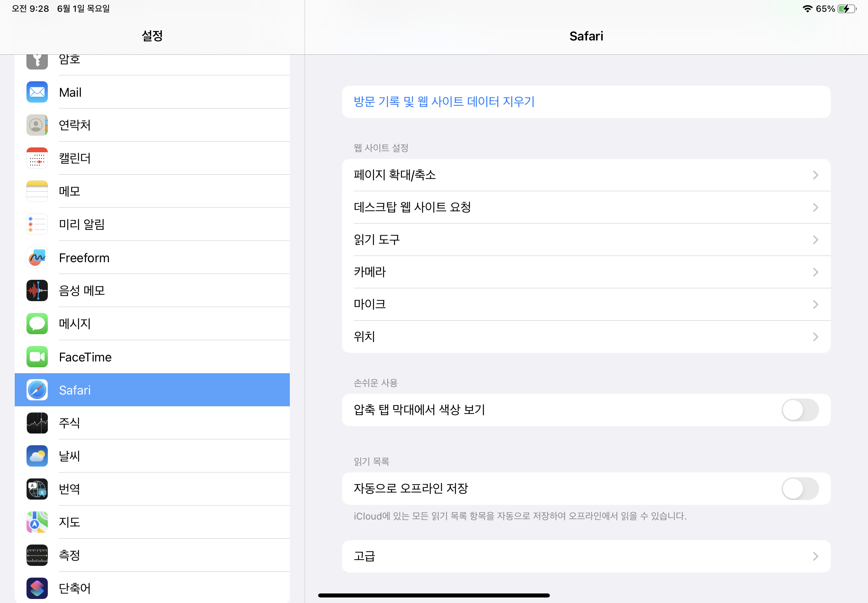The width and height of the screenshot is (868, 603).
Task: Select the Voice Memos waveform icon
Action: 37,290
